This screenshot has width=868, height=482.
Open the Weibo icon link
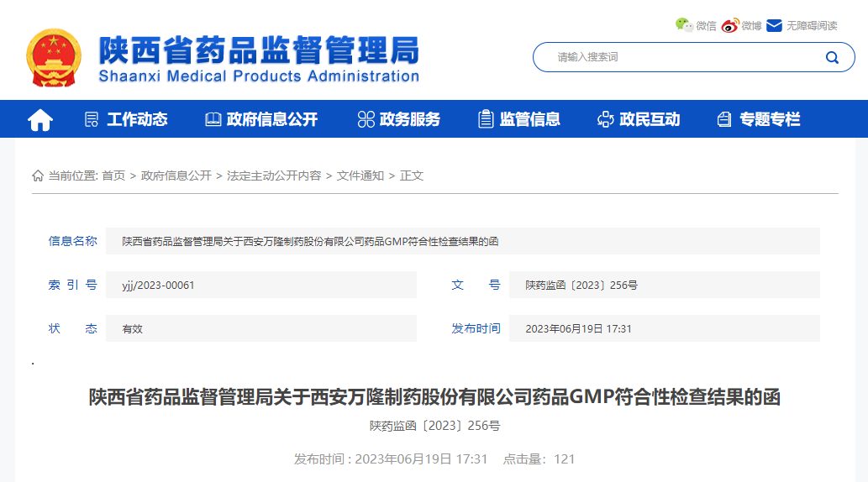coord(729,25)
